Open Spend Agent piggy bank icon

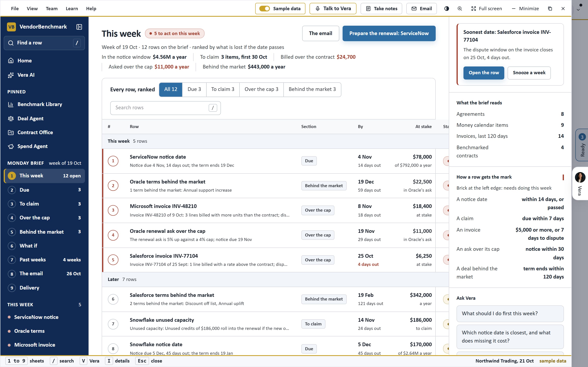click(x=11, y=146)
